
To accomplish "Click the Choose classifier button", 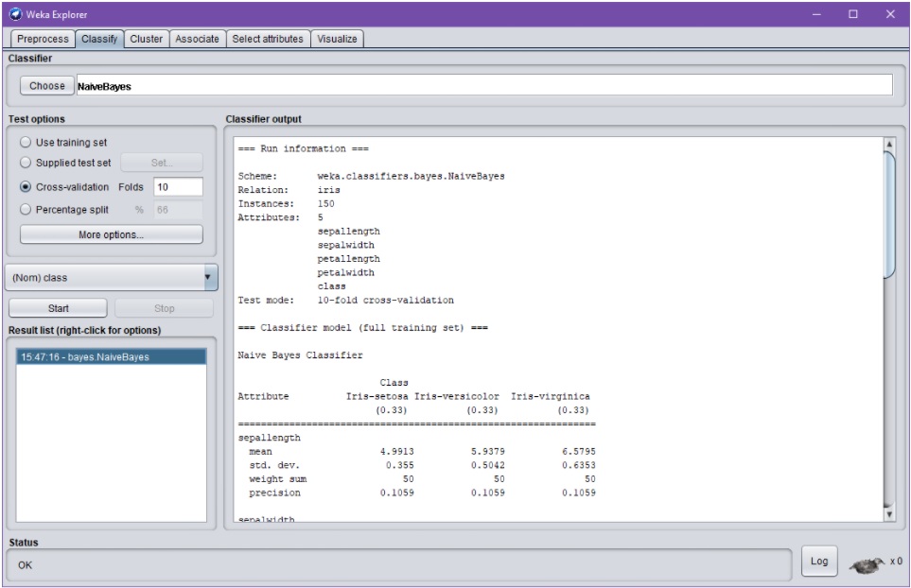I will tap(47, 86).
